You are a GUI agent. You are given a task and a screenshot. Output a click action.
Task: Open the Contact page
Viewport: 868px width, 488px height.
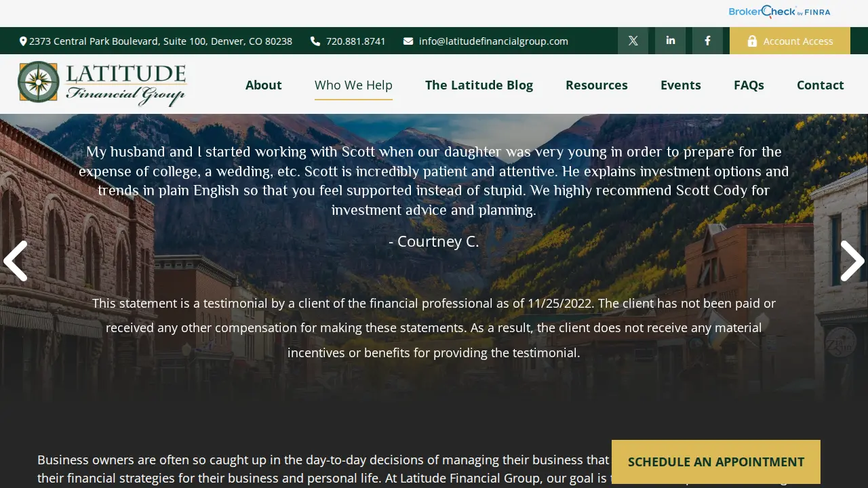click(x=821, y=85)
